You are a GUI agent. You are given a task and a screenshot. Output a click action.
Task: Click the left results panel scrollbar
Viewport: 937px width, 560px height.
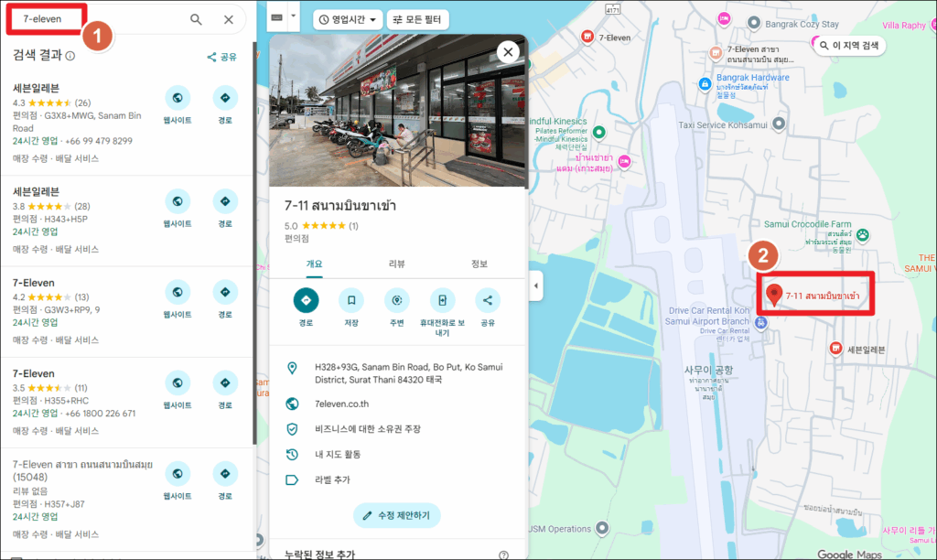point(254,242)
